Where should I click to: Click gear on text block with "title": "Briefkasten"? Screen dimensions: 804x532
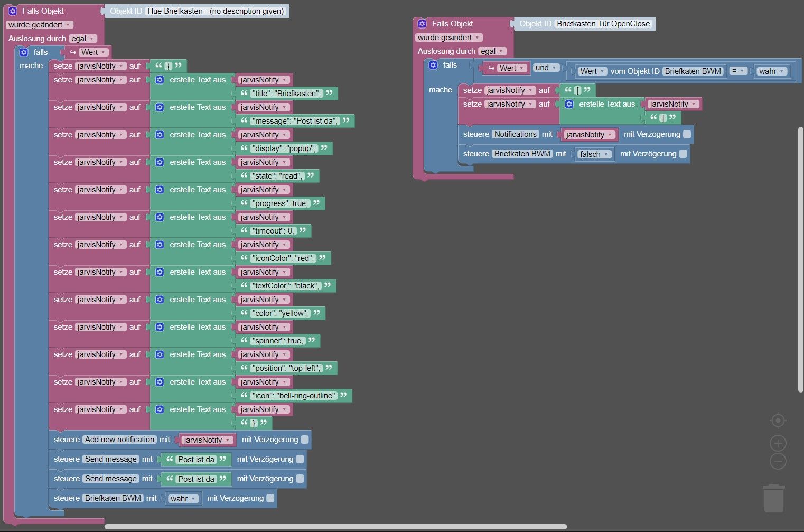pyautogui.click(x=160, y=80)
